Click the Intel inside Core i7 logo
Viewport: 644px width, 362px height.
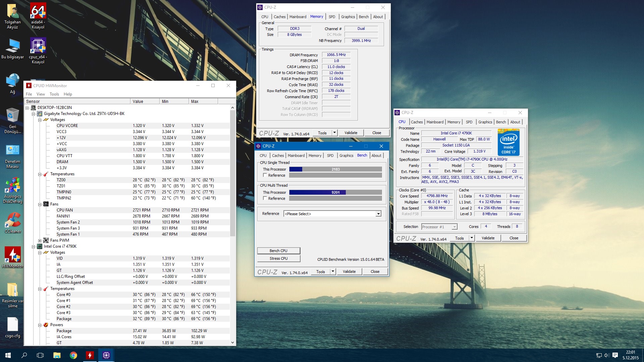point(508,142)
